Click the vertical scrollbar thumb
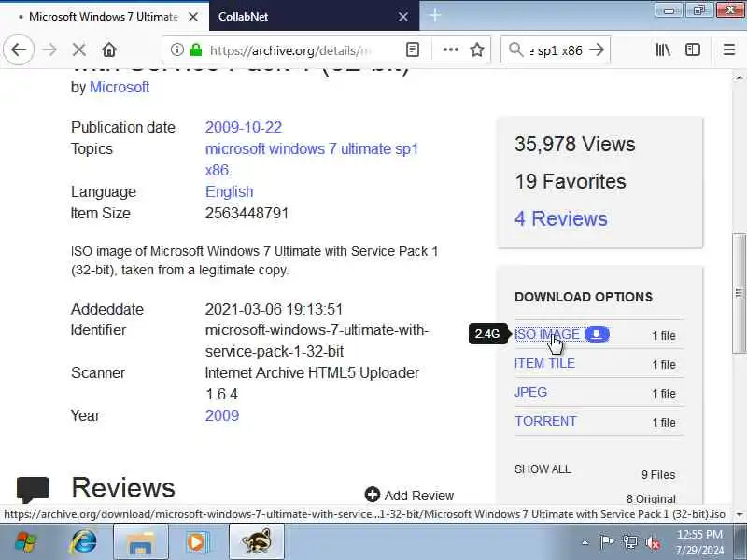747x560 pixels. point(739,292)
